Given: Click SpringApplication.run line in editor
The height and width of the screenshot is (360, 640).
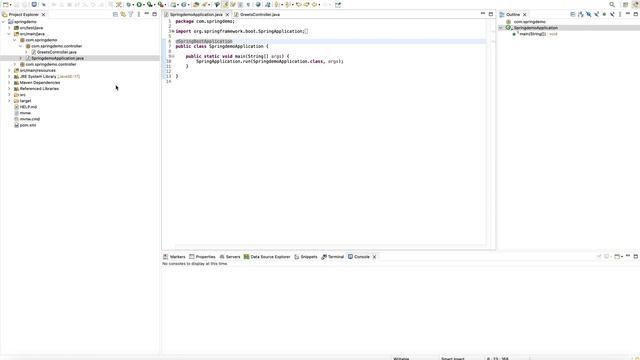Looking at the screenshot, I should [x=269, y=61].
